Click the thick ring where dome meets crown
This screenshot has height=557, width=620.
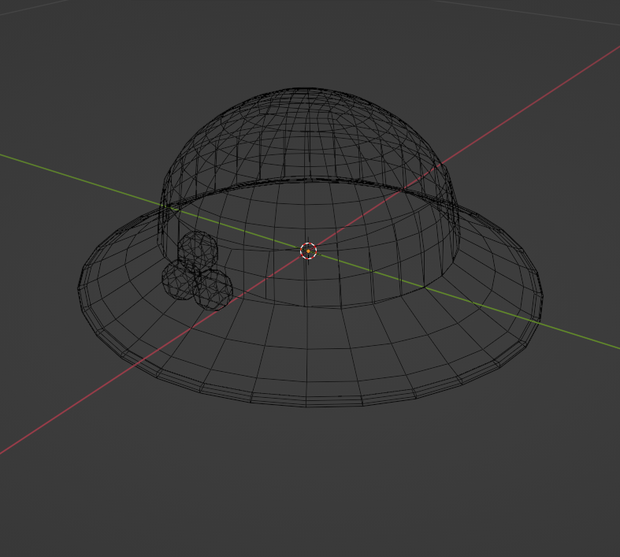tap(308, 179)
